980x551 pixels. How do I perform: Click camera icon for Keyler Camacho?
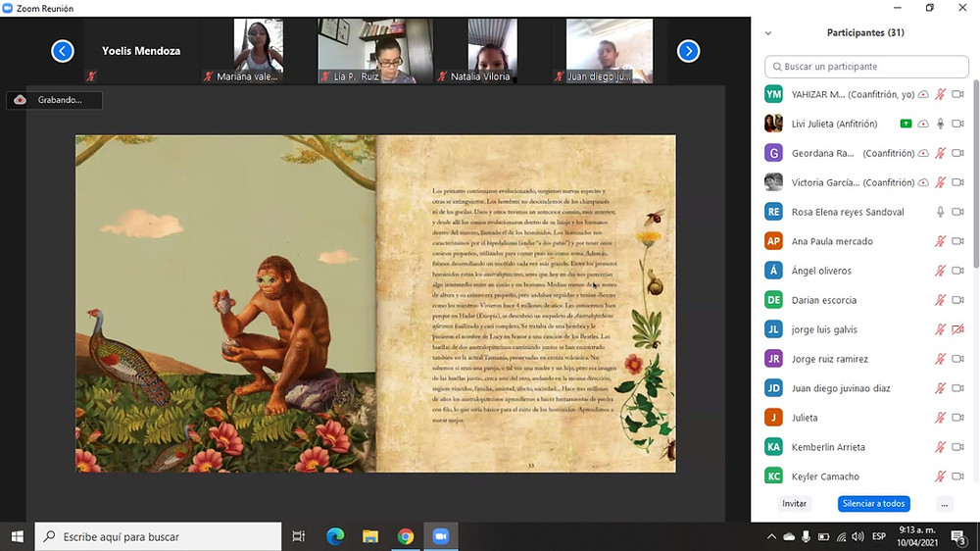pyautogui.click(x=957, y=476)
